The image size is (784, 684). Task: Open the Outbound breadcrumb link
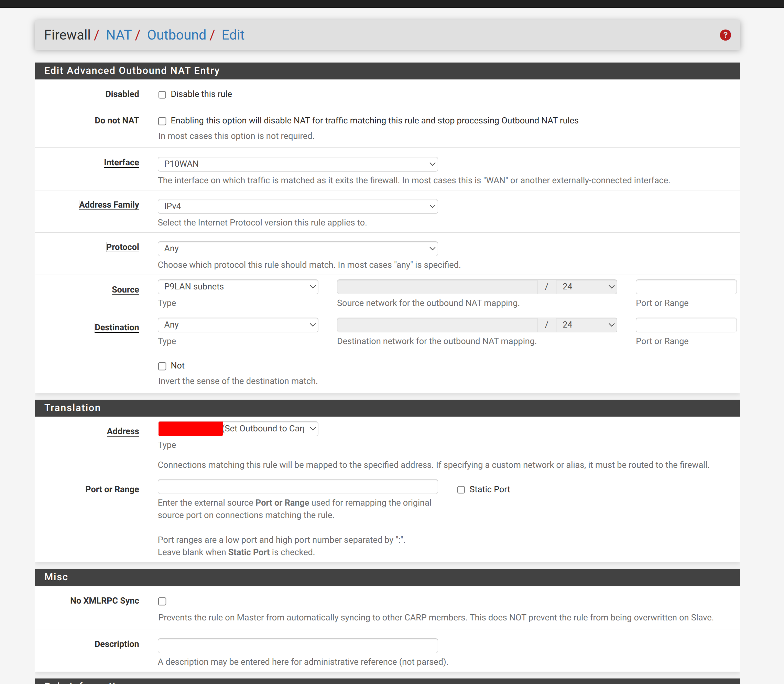pyautogui.click(x=176, y=35)
